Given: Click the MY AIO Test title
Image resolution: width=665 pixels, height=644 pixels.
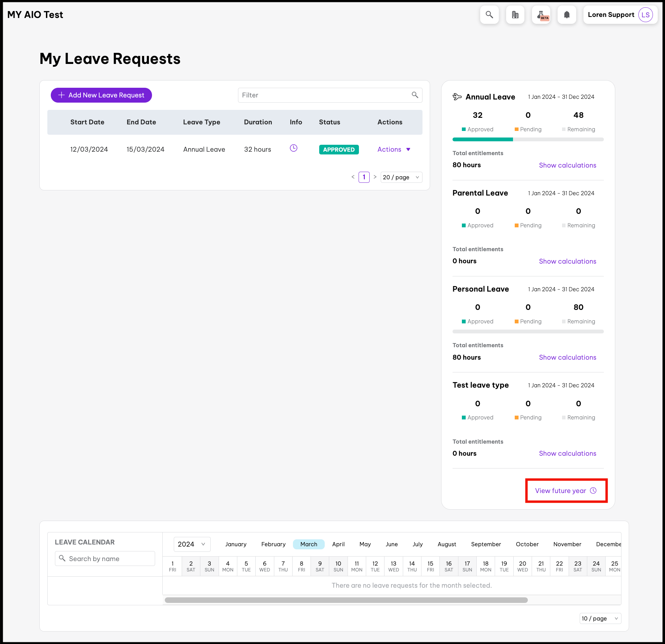Looking at the screenshot, I should pos(35,15).
